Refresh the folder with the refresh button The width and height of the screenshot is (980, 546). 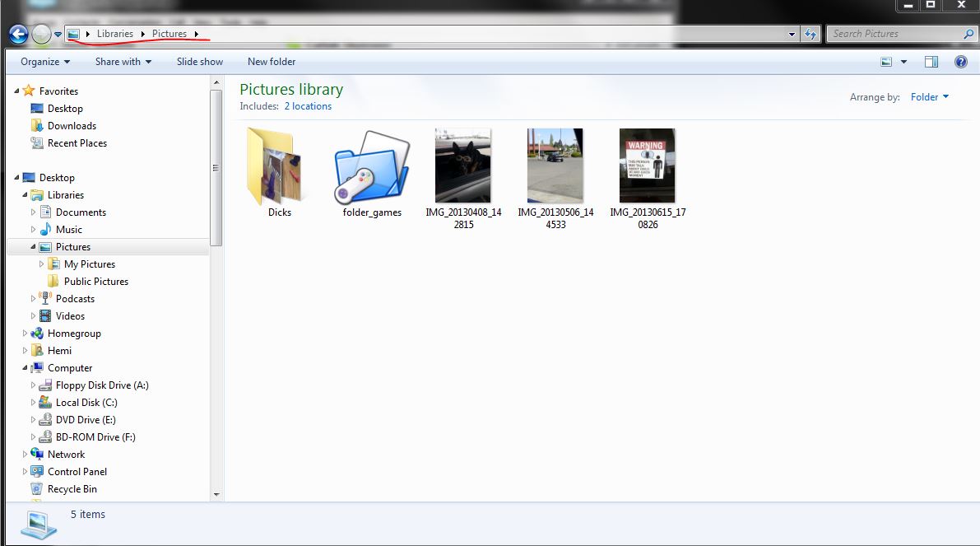(x=810, y=34)
